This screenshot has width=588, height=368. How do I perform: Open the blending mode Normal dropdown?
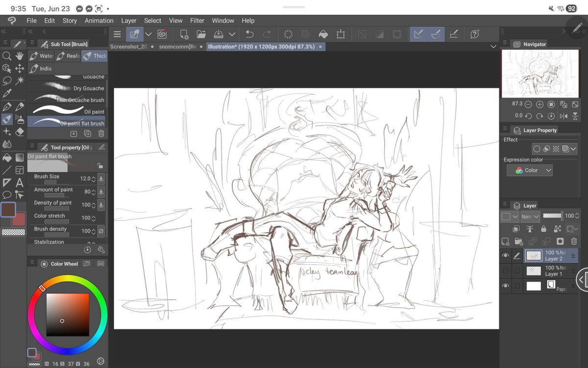[530, 216]
